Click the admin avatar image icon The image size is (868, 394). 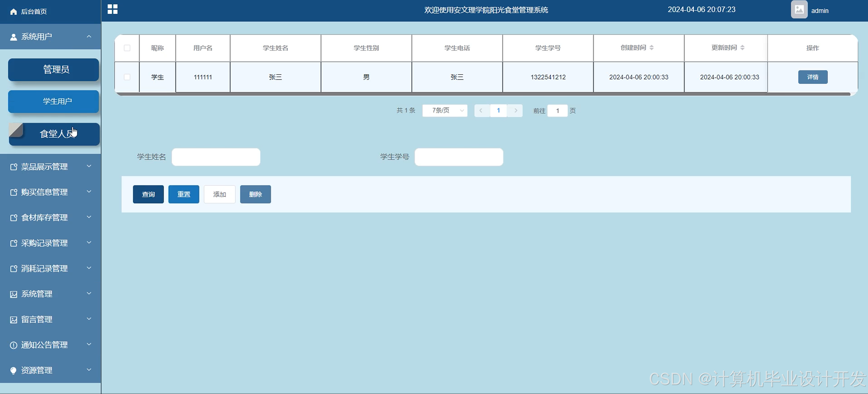point(799,10)
